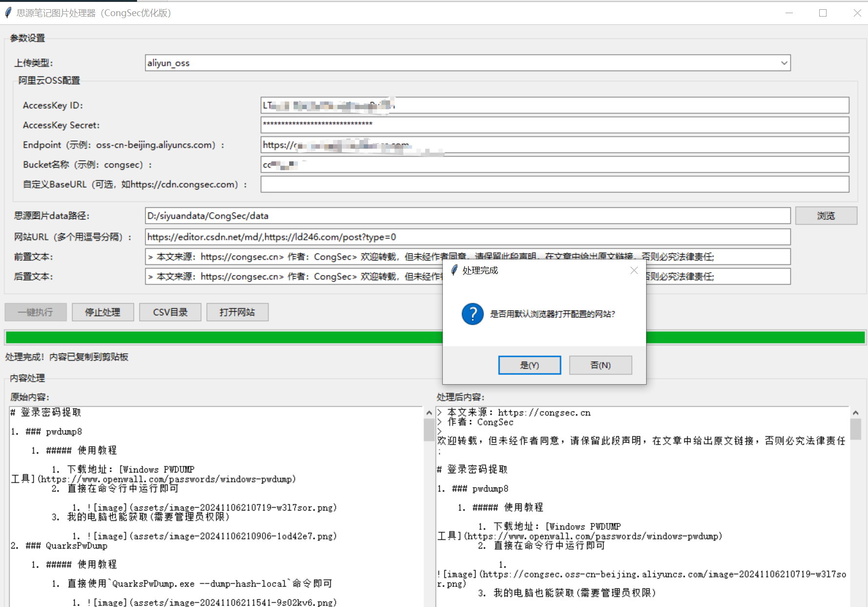
Task: Click the 前置文本 input field
Action: click(x=468, y=256)
